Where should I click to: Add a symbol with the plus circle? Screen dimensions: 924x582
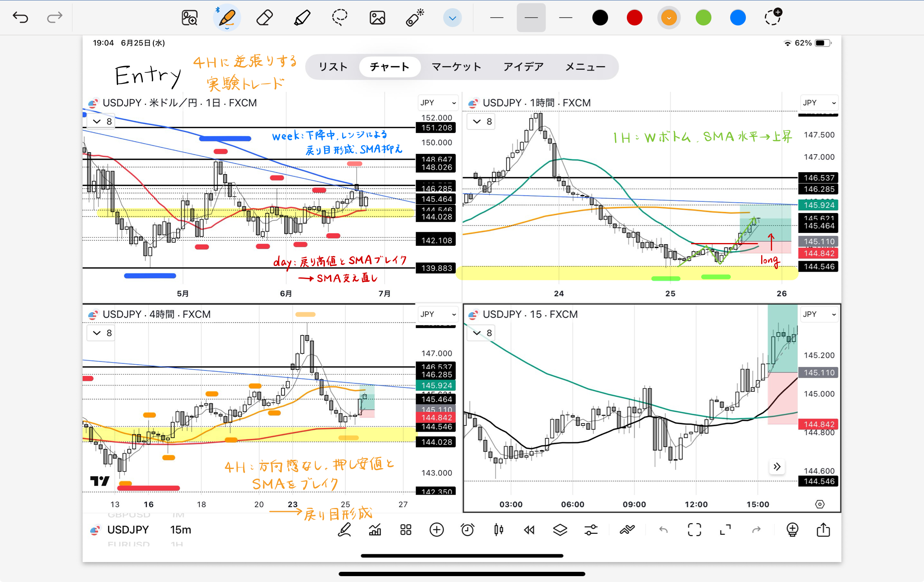(x=437, y=530)
